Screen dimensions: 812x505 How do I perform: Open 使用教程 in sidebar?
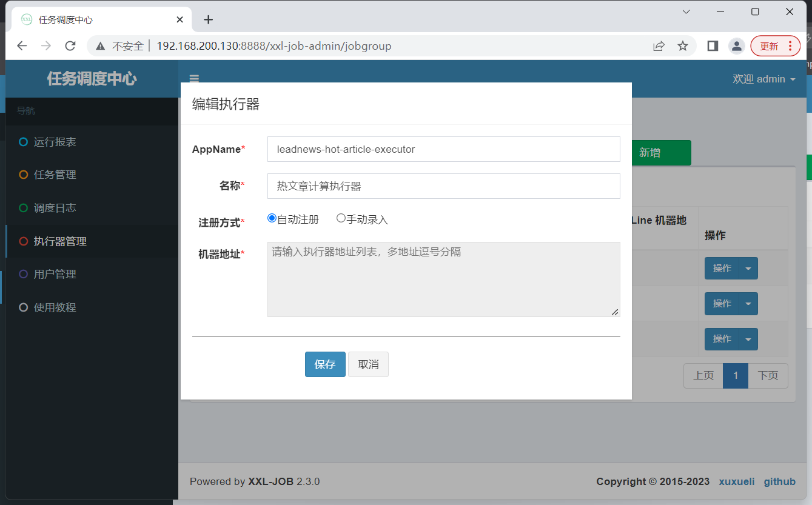tap(92, 307)
